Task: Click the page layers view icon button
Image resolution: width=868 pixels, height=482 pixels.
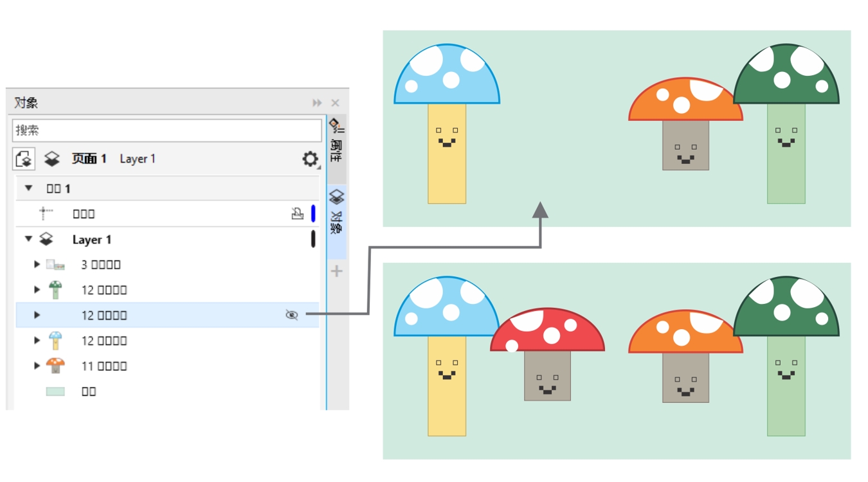Action: click(x=24, y=159)
